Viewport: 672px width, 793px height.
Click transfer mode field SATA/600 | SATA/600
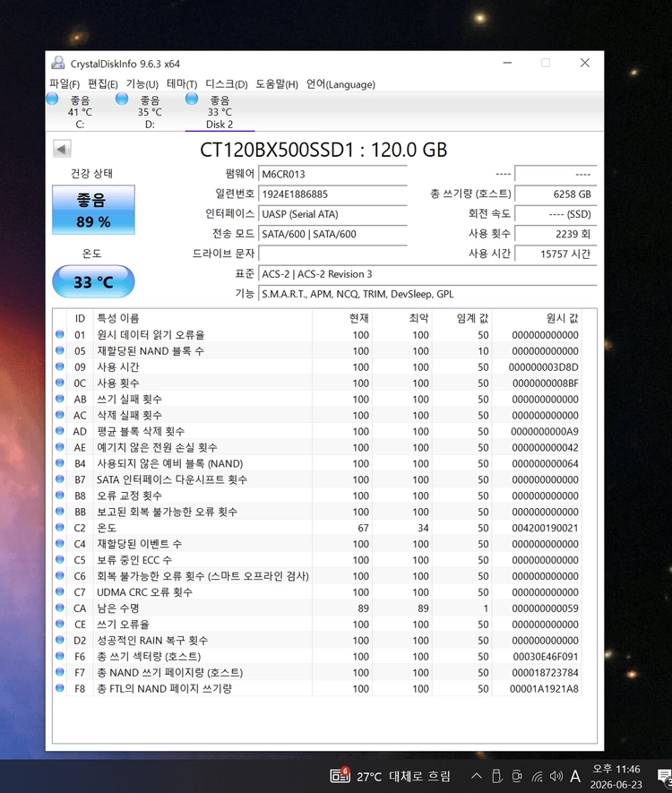(332, 234)
